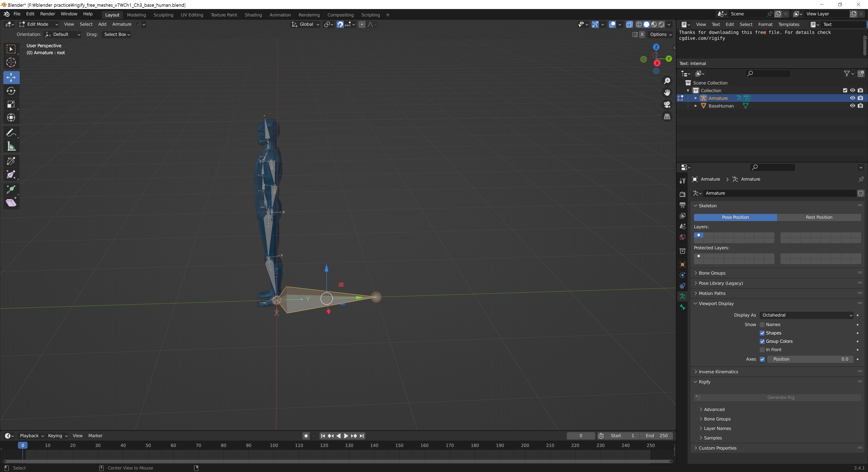Click the Rest Position button

(x=819, y=217)
